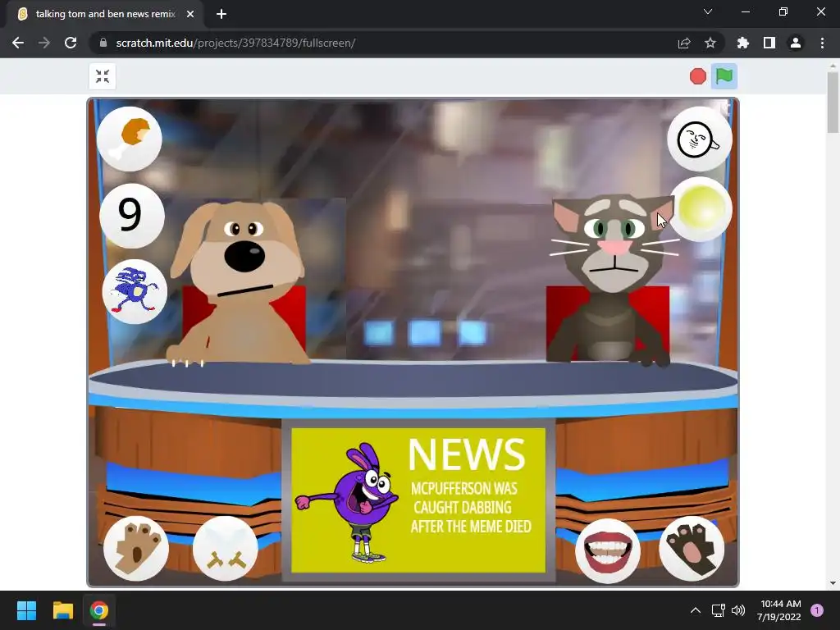The width and height of the screenshot is (840, 630).
Task: Click the browser forward arrow
Action: click(44, 43)
